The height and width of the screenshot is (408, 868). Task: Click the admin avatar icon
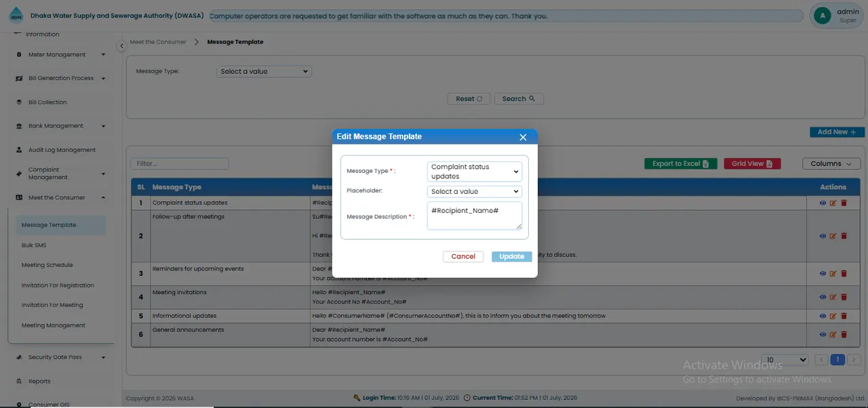click(x=823, y=15)
